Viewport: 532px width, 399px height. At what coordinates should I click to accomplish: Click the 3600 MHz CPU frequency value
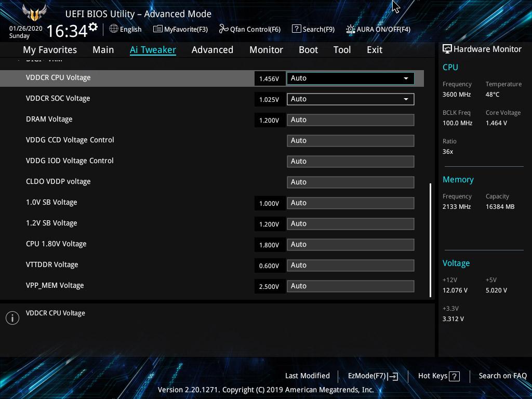tap(457, 95)
